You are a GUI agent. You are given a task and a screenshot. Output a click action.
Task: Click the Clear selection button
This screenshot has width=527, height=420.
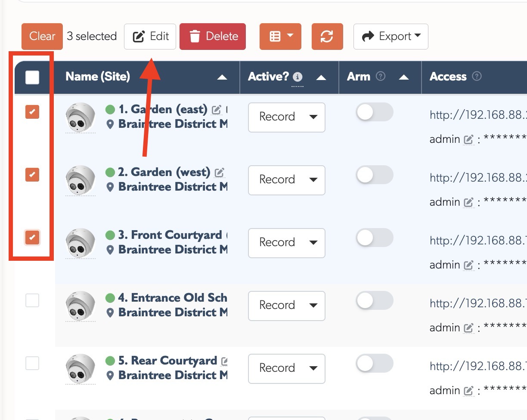tap(42, 37)
